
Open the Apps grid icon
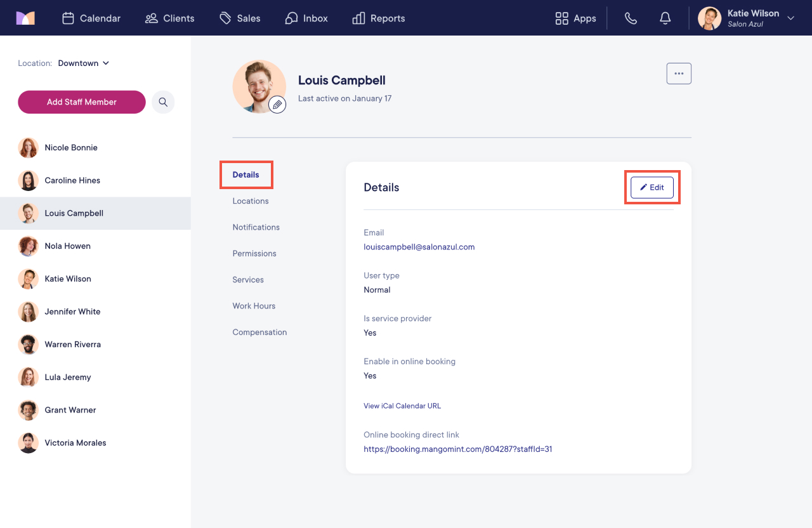tap(561, 18)
